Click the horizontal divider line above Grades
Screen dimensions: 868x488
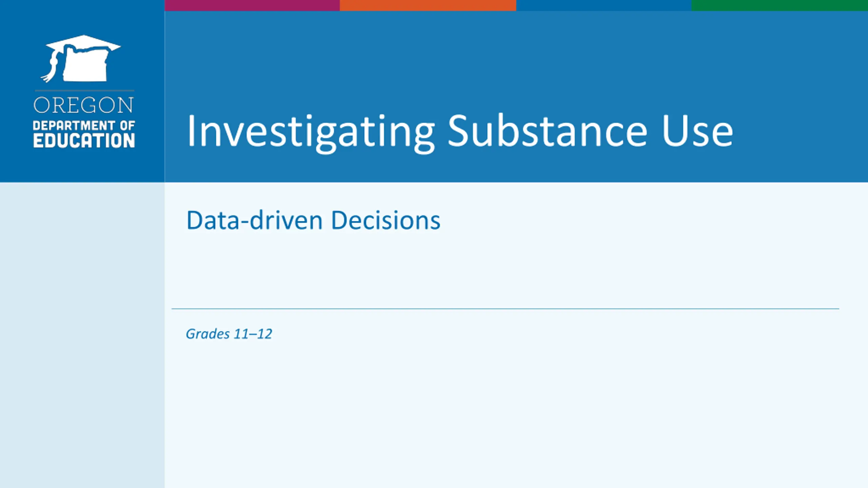coord(505,309)
